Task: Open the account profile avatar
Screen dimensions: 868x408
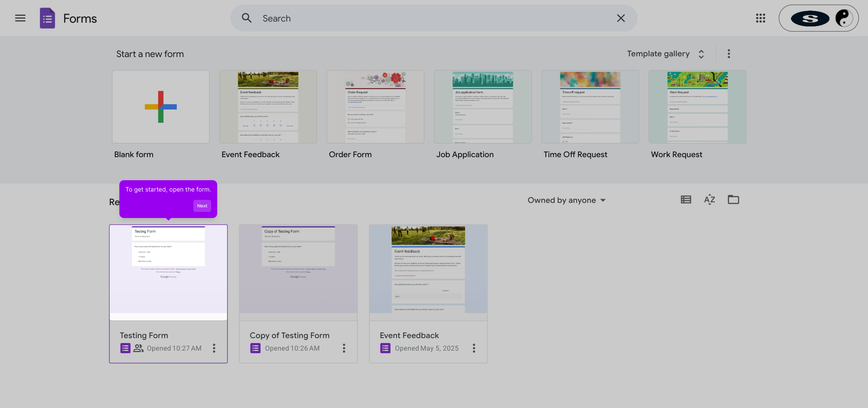Action: [844, 18]
